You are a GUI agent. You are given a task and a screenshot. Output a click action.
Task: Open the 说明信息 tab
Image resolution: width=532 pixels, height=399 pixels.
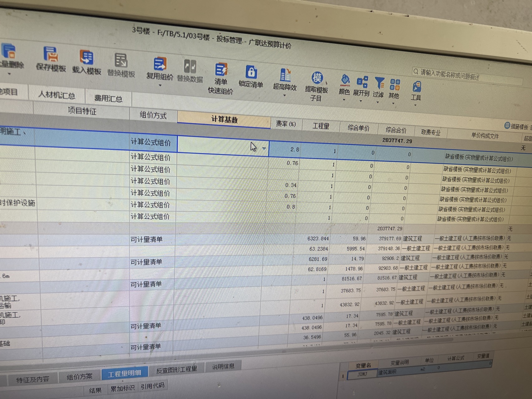(223, 366)
